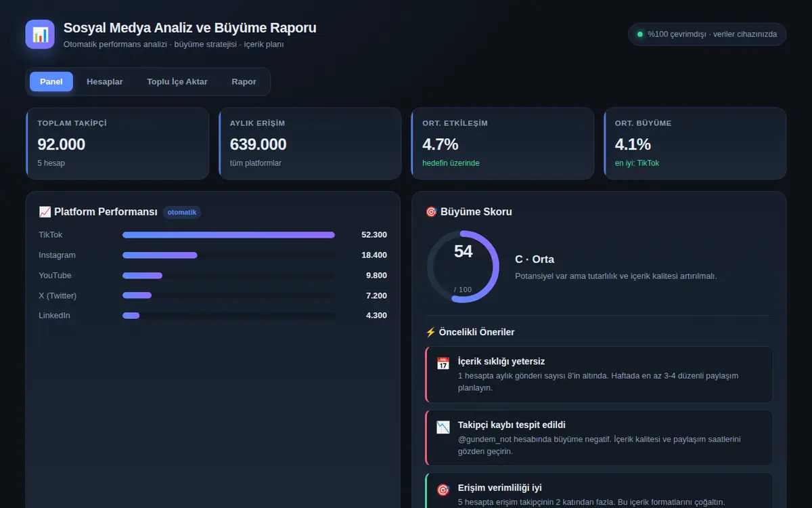This screenshot has height=508, width=812.
Task: Click the YouTube value '9.800'
Action: click(x=376, y=276)
